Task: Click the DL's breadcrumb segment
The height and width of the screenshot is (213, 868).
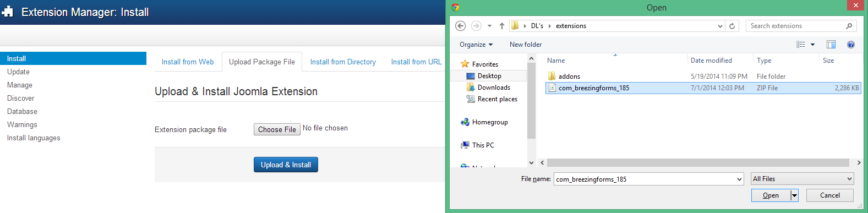Action: tap(537, 26)
